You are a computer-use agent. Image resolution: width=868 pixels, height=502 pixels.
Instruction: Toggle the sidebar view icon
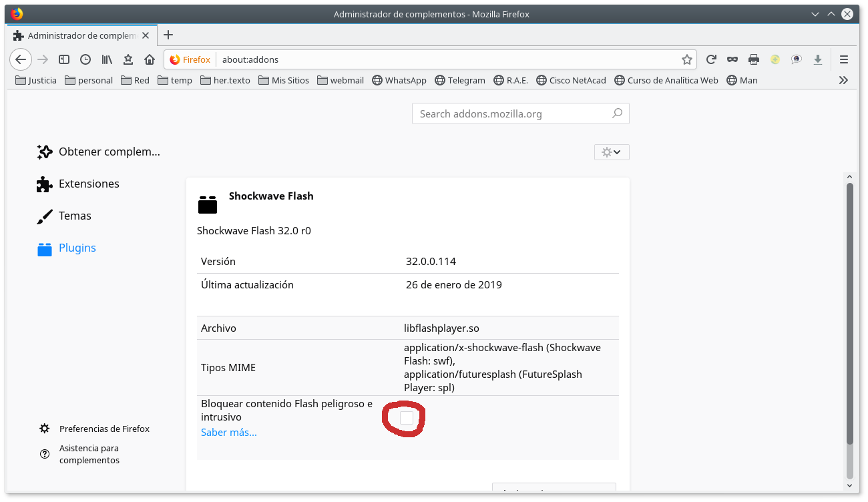click(64, 59)
